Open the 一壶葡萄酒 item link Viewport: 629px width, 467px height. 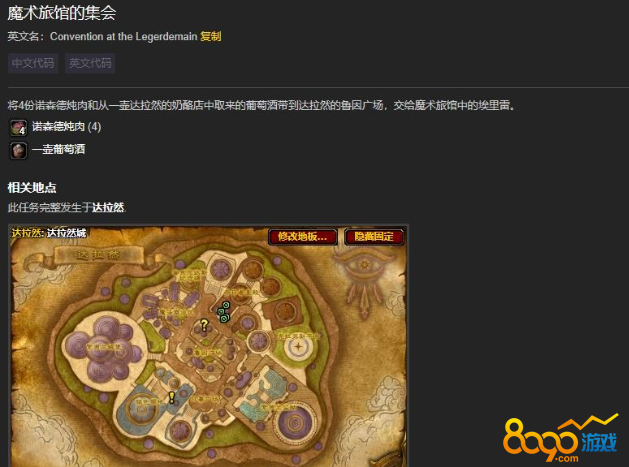pos(59,150)
